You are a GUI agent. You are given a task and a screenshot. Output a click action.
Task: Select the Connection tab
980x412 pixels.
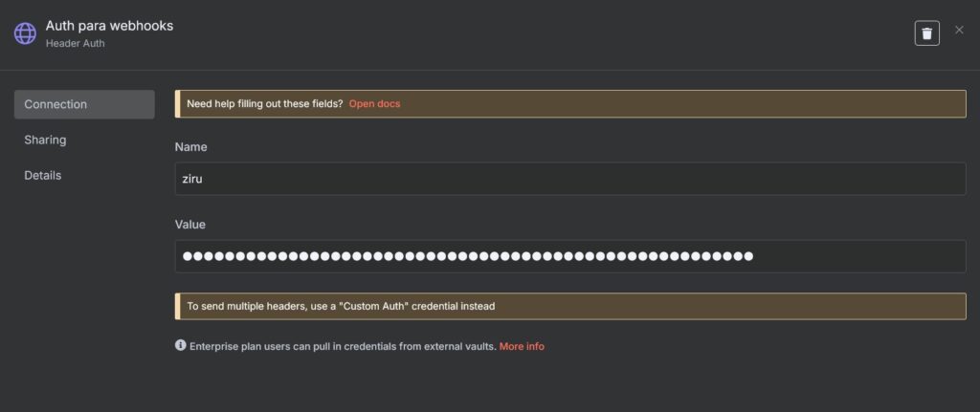tap(84, 104)
